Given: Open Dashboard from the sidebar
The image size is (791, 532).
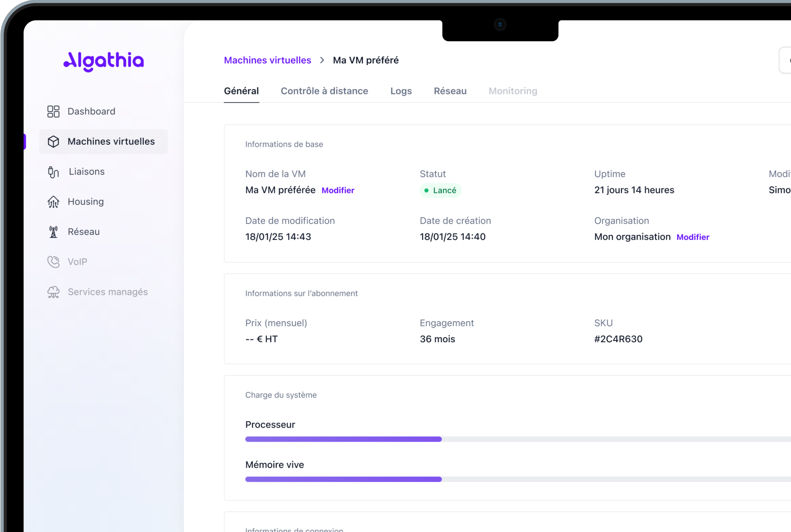Looking at the screenshot, I should (x=103, y=111).
